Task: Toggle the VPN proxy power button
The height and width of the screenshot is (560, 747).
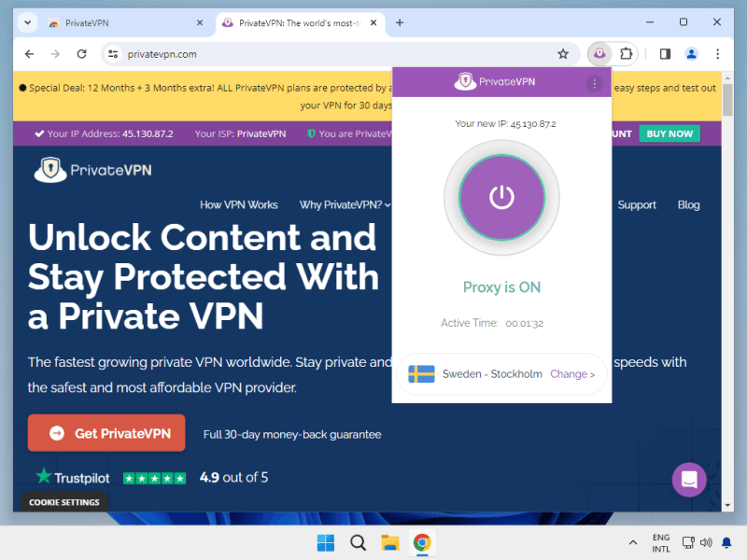Action: click(x=501, y=197)
